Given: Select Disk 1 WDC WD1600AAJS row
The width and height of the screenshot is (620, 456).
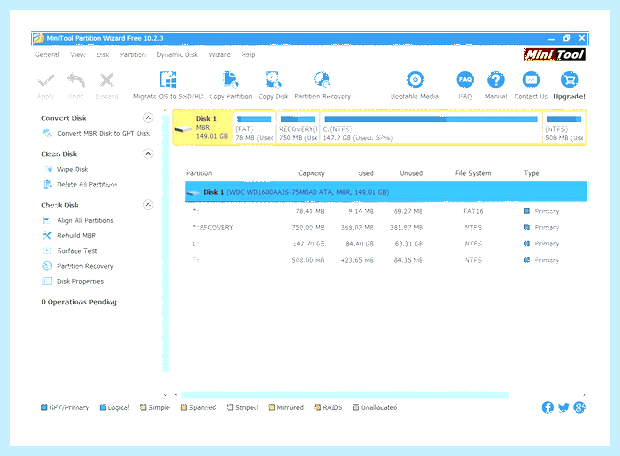Looking at the screenshot, I should (x=386, y=192).
